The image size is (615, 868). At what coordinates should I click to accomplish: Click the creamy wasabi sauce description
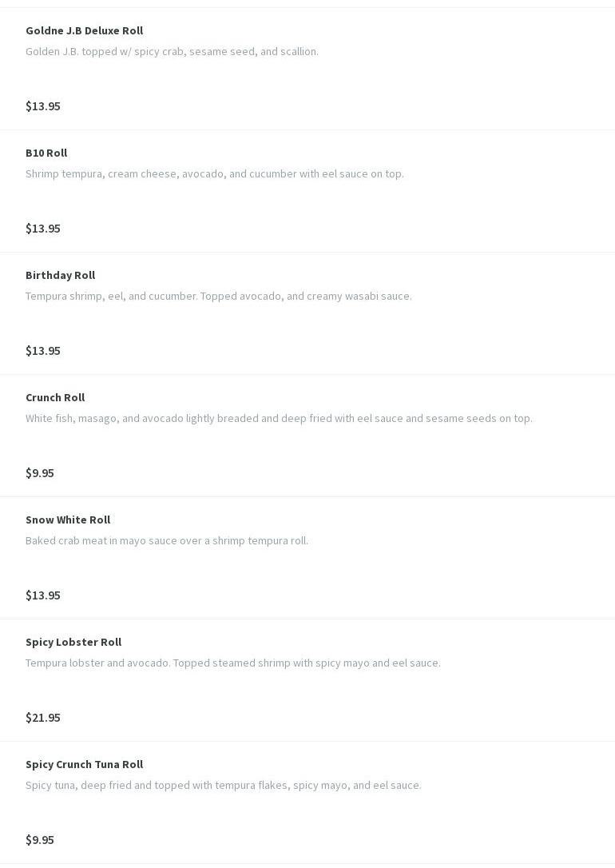[218, 296]
